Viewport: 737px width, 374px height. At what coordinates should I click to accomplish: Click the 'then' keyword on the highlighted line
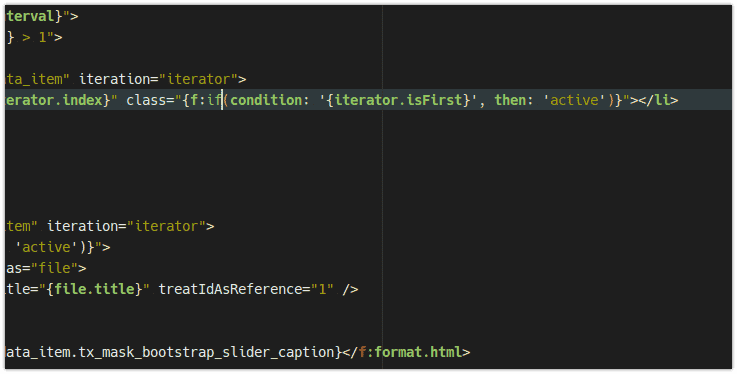pyautogui.click(x=511, y=100)
